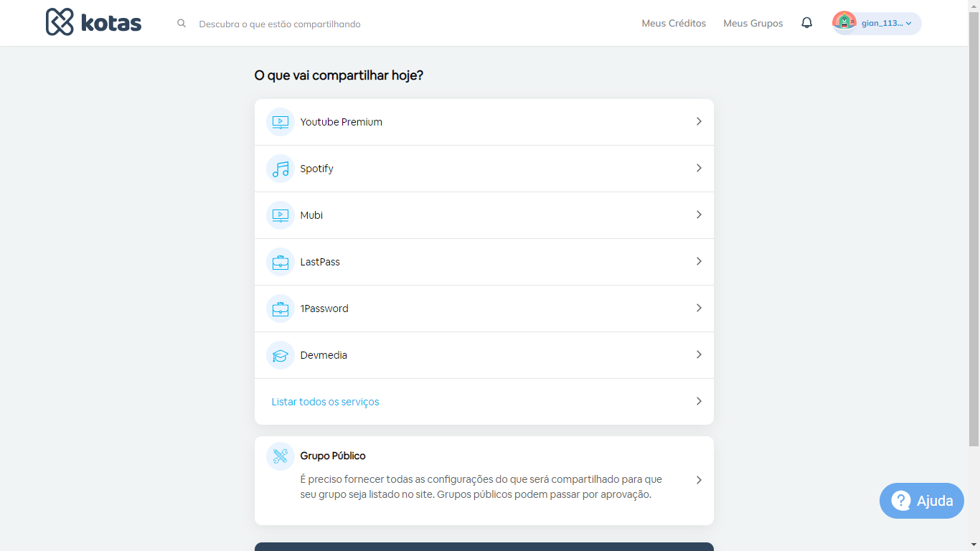The width and height of the screenshot is (980, 551).
Task: Click the Devmedia graduation cap icon
Action: click(x=281, y=355)
